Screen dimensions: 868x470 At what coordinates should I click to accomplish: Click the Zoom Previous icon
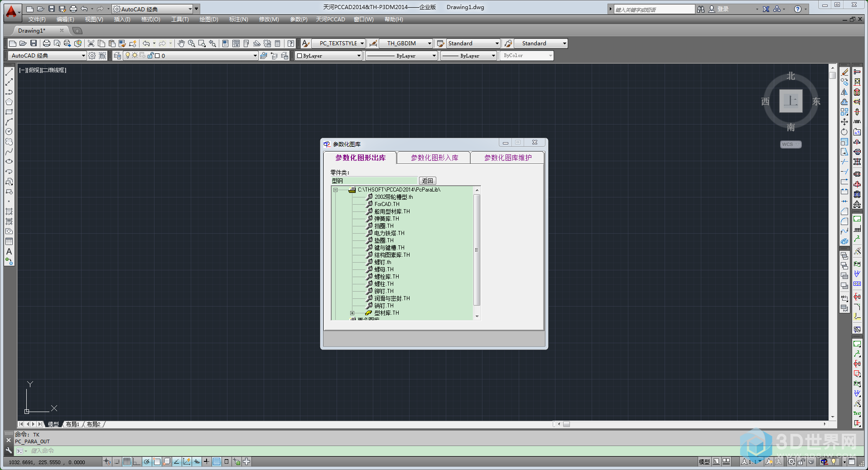[x=212, y=43]
